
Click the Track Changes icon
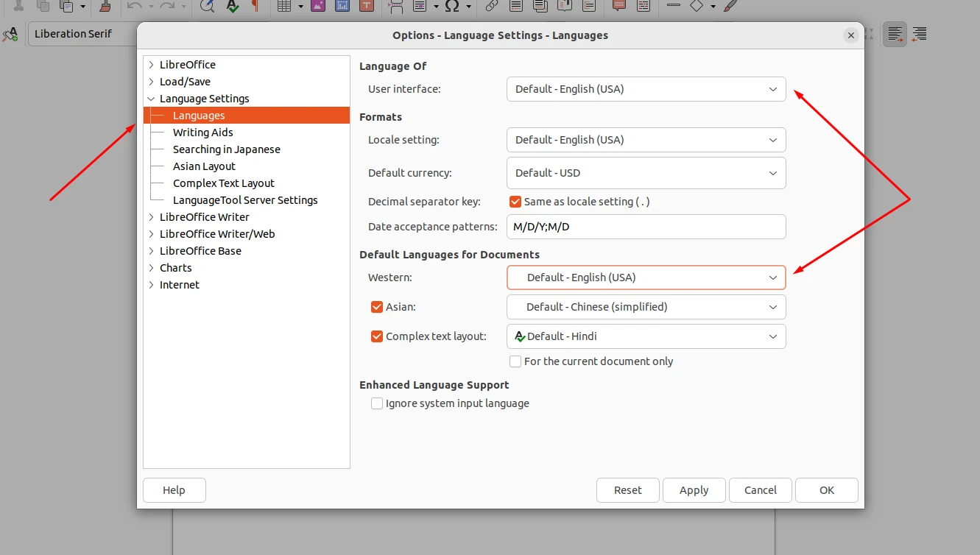click(644, 6)
